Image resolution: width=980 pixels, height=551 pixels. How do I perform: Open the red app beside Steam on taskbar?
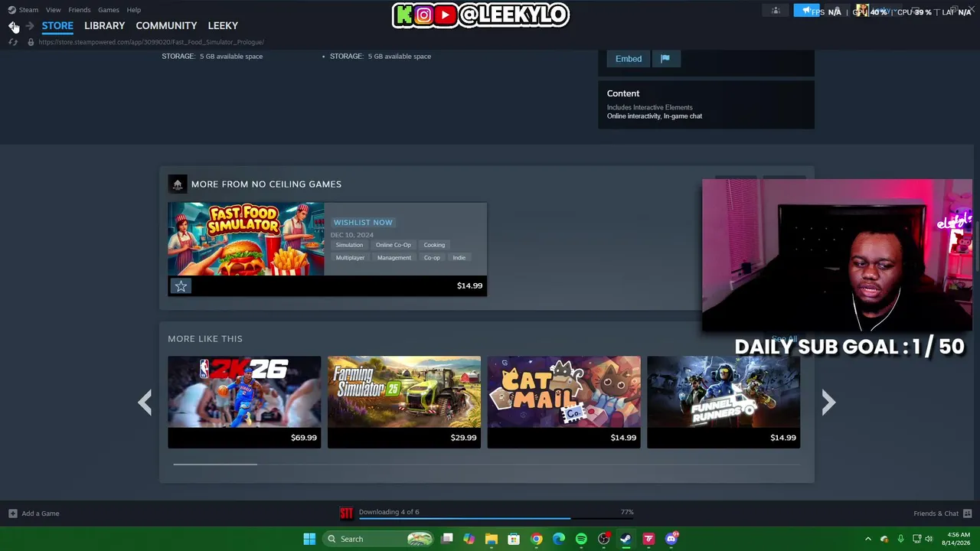(648, 539)
